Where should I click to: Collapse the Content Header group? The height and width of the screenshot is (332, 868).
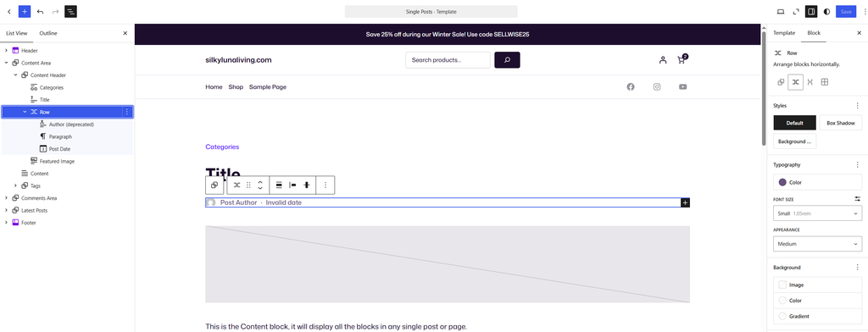point(15,75)
